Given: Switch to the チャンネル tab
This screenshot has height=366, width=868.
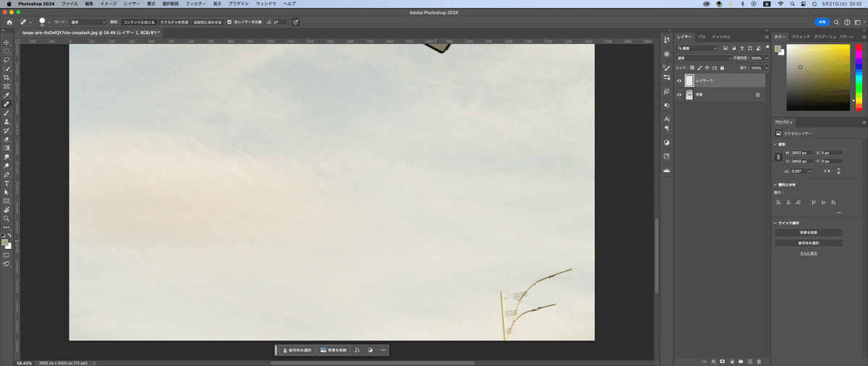Looking at the screenshot, I should click(x=721, y=36).
